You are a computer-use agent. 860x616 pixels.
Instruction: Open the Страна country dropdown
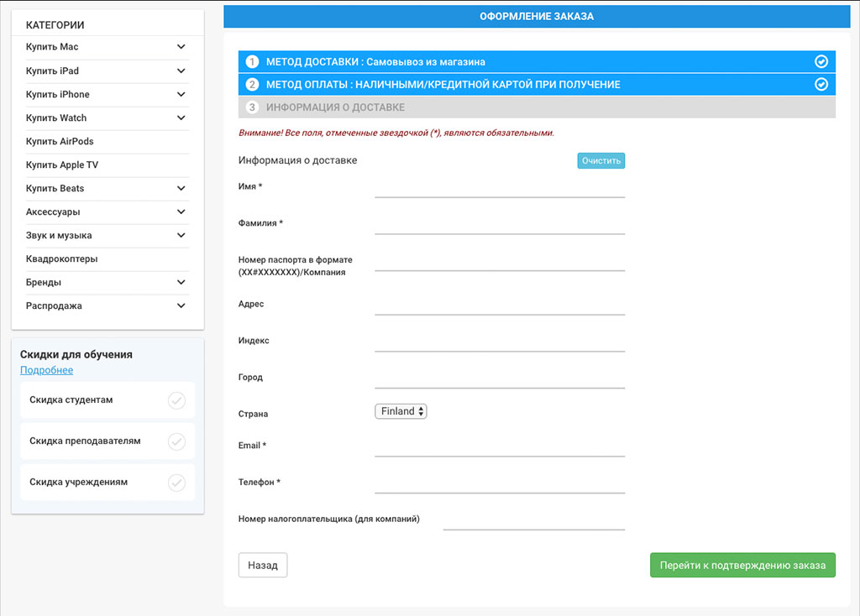click(401, 411)
